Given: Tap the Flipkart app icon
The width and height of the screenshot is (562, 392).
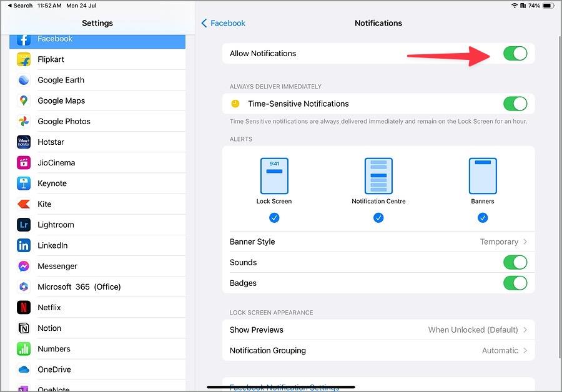Looking at the screenshot, I should [x=24, y=59].
